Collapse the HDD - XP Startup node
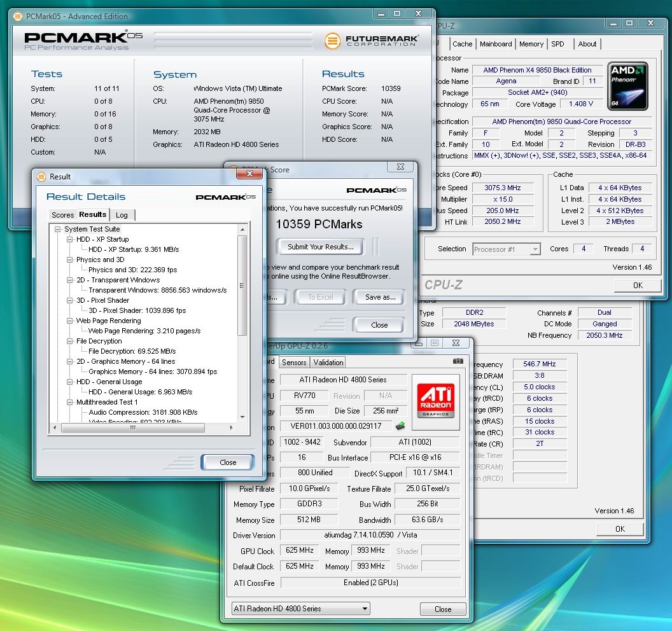The height and width of the screenshot is (631, 672). [69, 239]
